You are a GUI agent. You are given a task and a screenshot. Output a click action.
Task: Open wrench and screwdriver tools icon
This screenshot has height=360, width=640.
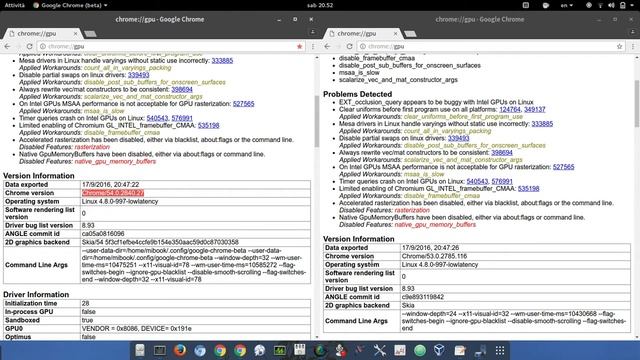click(x=380, y=350)
